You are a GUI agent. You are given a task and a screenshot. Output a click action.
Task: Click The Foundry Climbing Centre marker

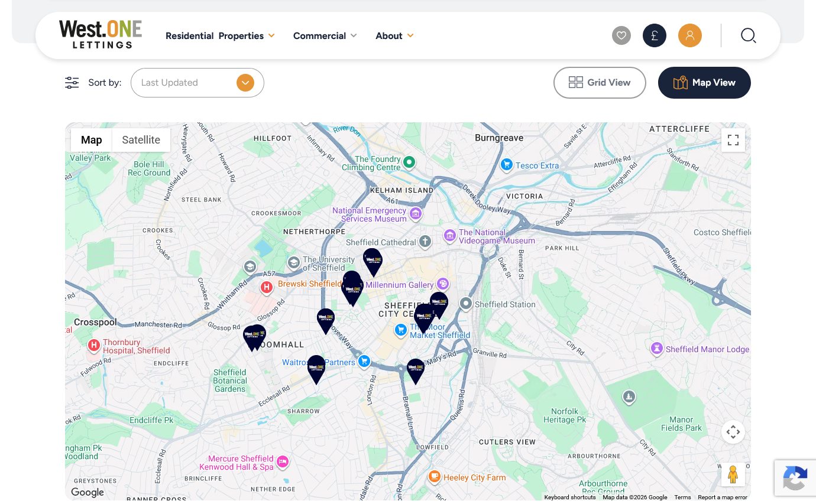pyautogui.click(x=409, y=161)
